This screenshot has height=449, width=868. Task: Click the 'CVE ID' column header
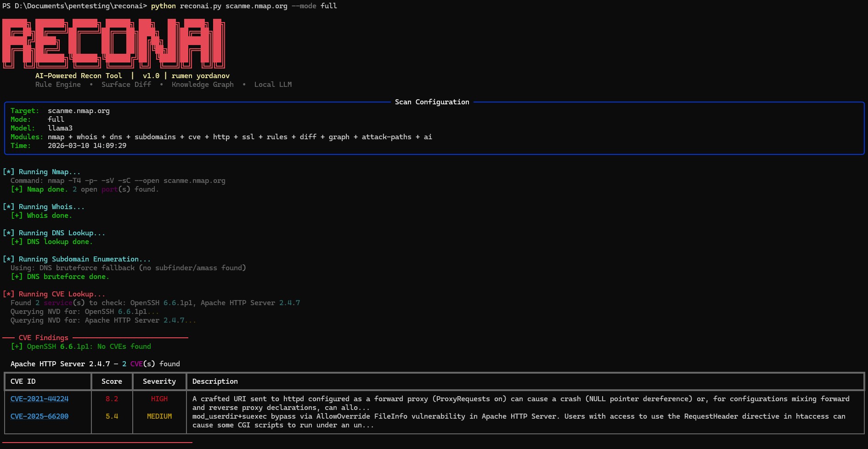[23, 381]
